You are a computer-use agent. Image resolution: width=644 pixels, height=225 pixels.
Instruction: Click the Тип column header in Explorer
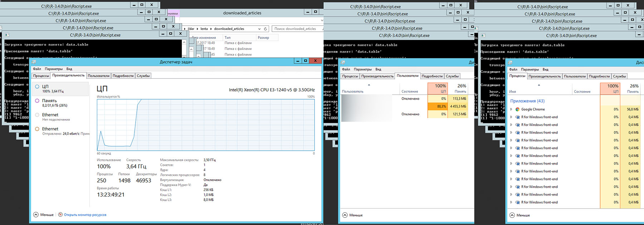click(239, 37)
